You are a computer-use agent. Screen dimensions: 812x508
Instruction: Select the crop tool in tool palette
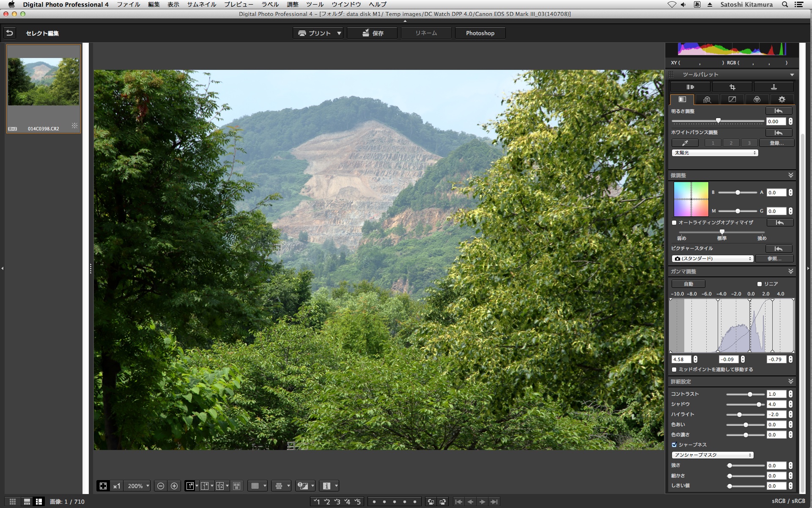[x=732, y=87]
